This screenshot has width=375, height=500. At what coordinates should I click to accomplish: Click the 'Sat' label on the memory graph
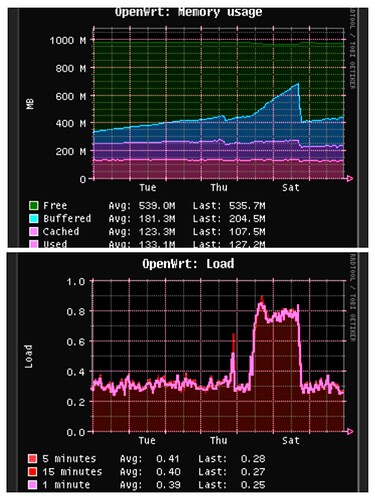click(x=291, y=188)
